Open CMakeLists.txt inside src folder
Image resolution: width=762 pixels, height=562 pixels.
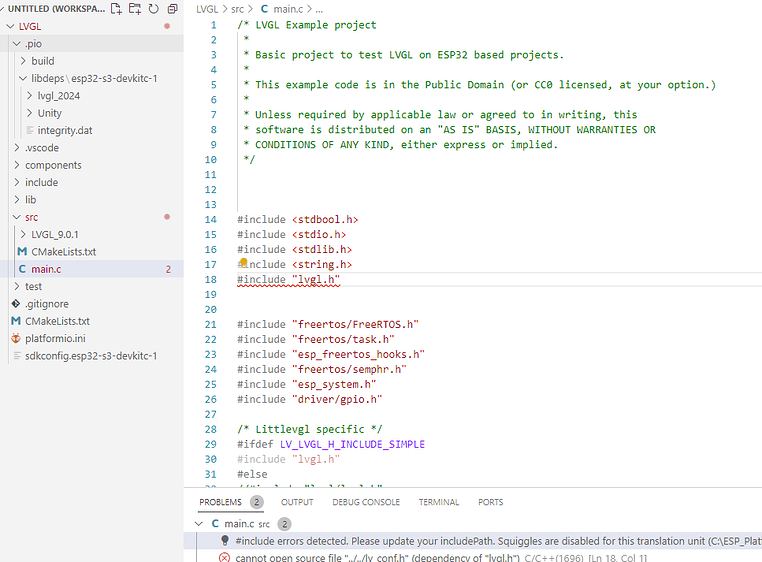pos(92,251)
